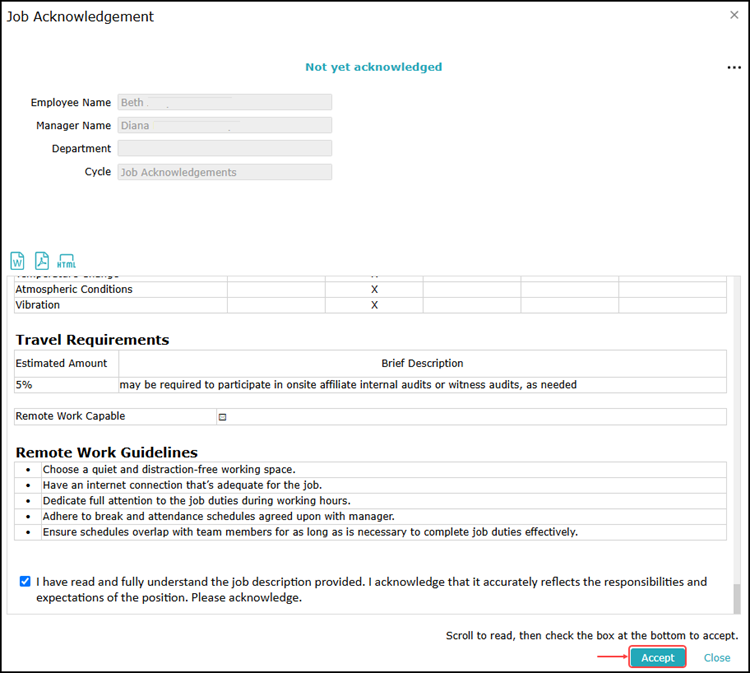This screenshot has height=673, width=750.
Task: Click the Close link
Action: pos(717,658)
